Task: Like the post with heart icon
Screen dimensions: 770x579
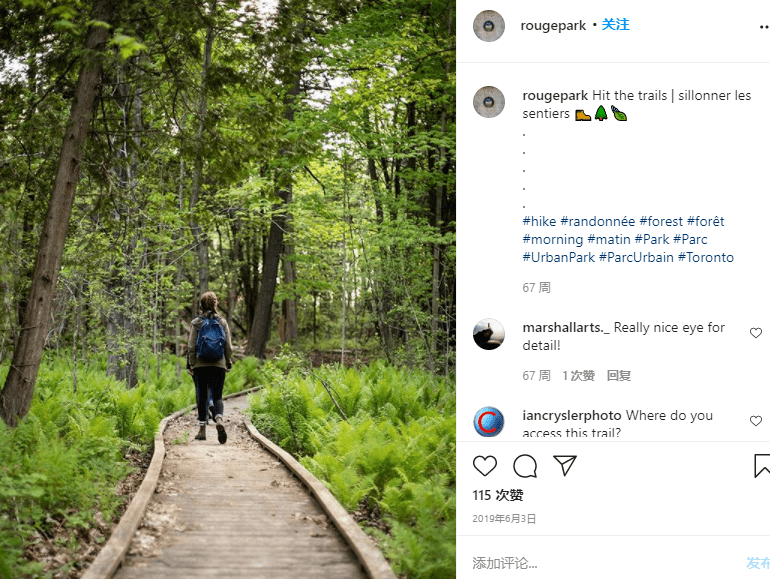Action: point(485,466)
